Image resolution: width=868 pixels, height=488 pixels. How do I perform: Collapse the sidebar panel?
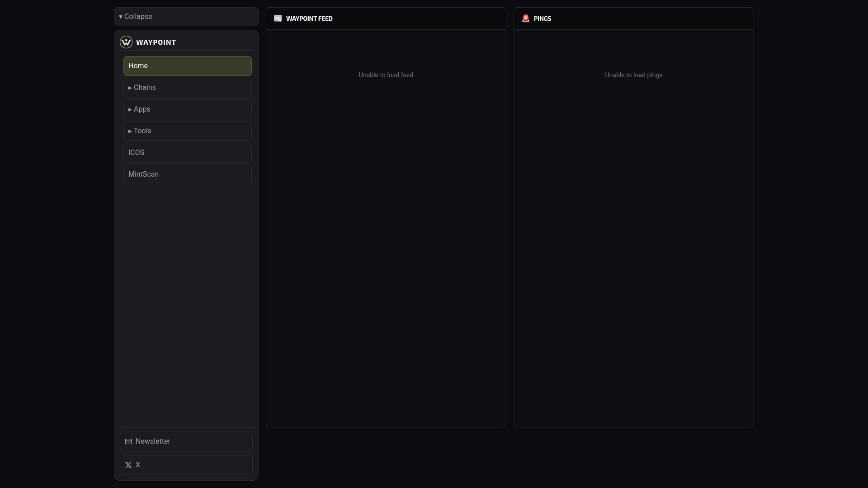(x=186, y=17)
